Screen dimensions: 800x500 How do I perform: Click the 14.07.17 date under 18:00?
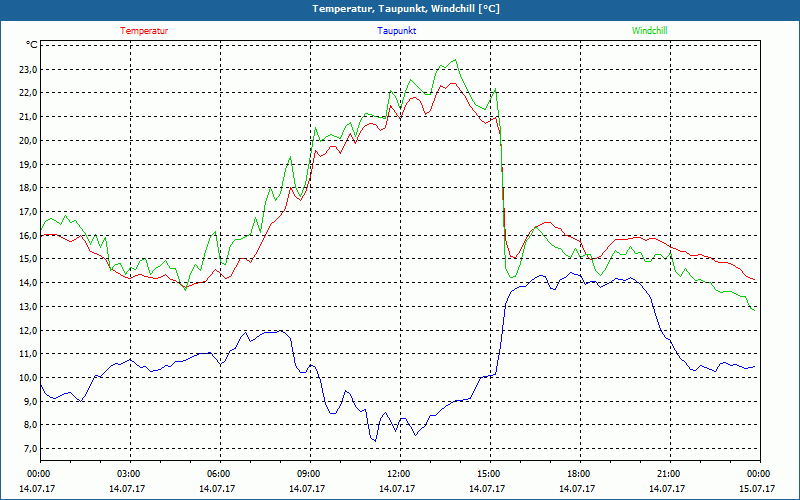click(x=577, y=488)
